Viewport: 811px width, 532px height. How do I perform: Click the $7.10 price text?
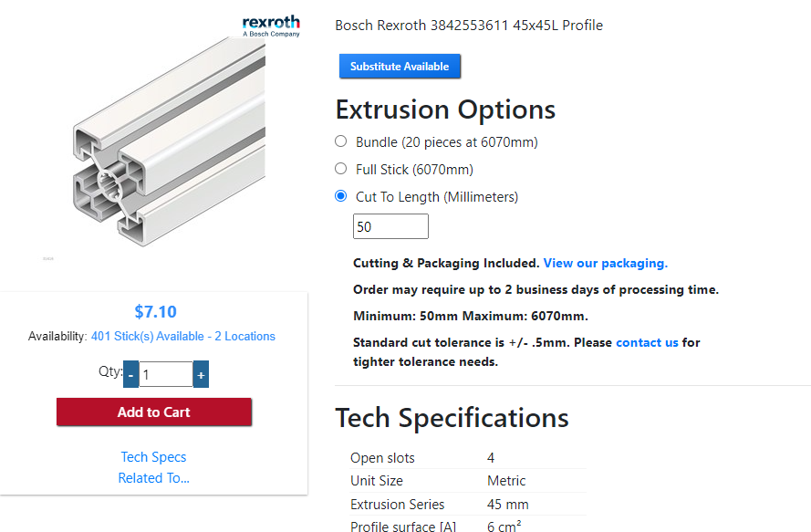click(x=155, y=312)
